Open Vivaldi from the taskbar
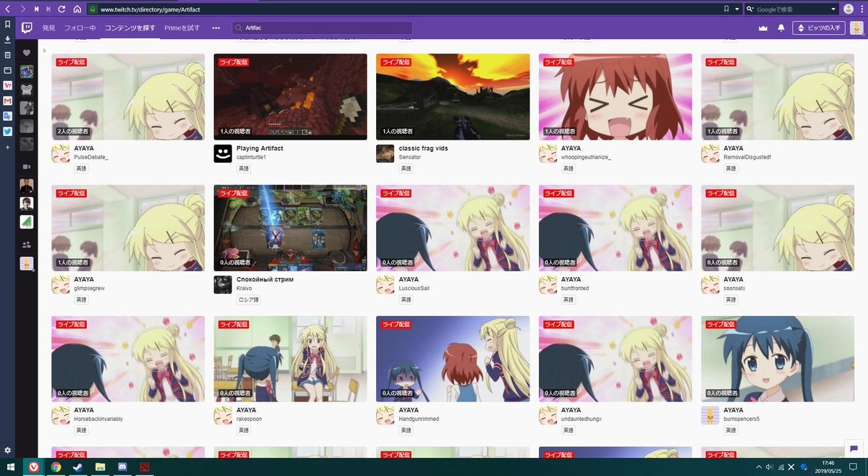The image size is (868, 476). click(34, 467)
